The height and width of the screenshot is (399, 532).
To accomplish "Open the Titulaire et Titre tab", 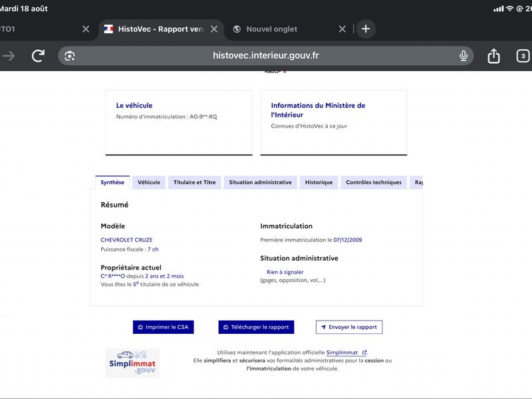I will pyautogui.click(x=194, y=182).
